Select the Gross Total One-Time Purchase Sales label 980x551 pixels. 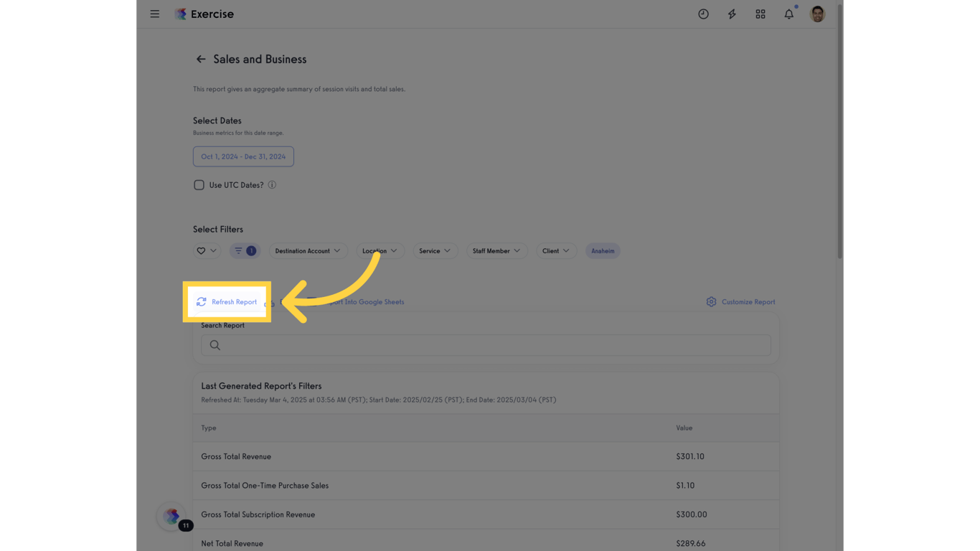[265, 486]
